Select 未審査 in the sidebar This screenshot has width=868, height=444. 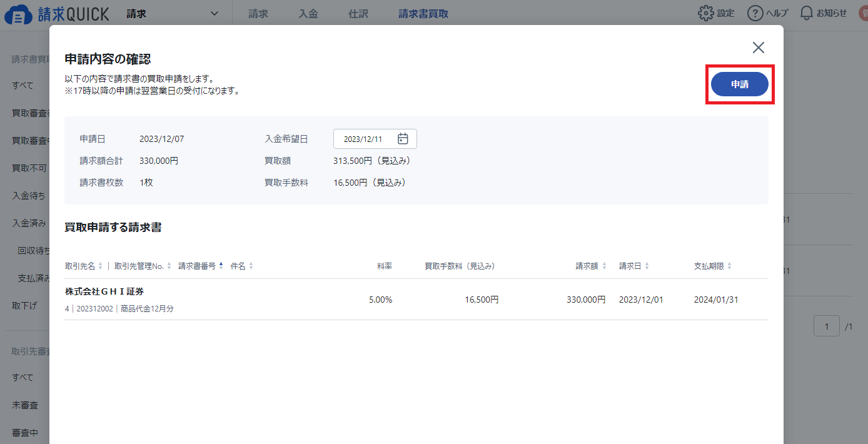(x=25, y=405)
